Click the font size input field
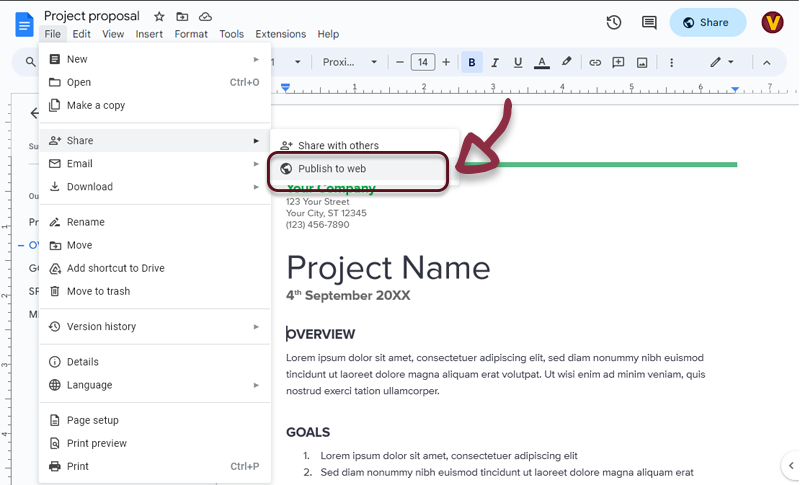Viewport: 800px width, 485px height. [422, 62]
